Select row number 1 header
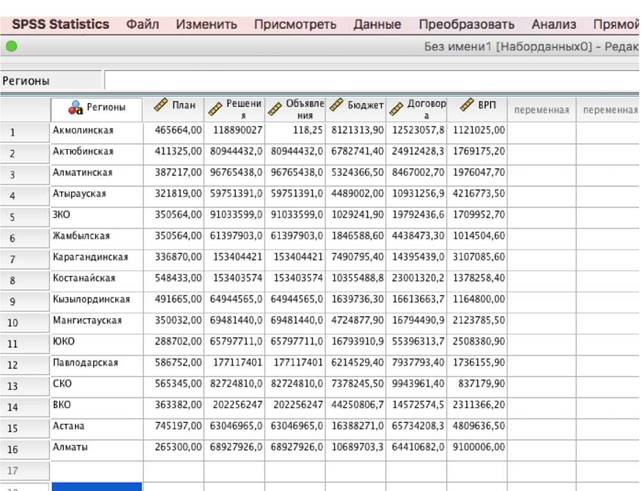This screenshot has height=491, width=641. pyautogui.click(x=25, y=132)
